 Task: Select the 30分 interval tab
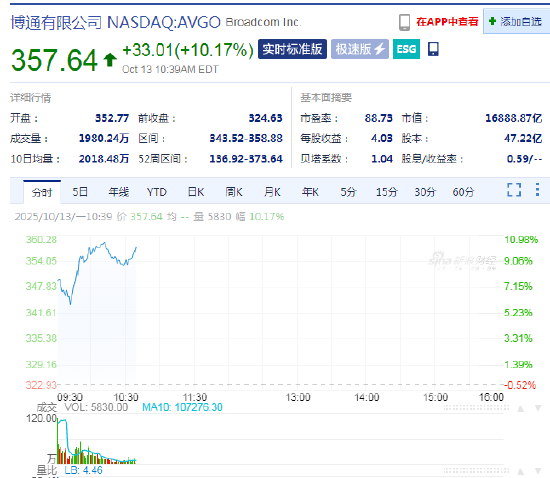[425, 192]
